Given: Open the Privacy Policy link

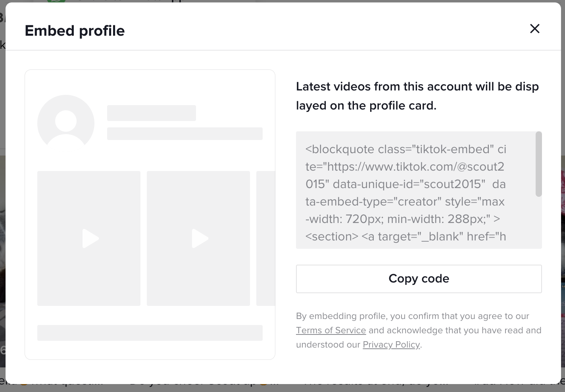Looking at the screenshot, I should 391,344.
